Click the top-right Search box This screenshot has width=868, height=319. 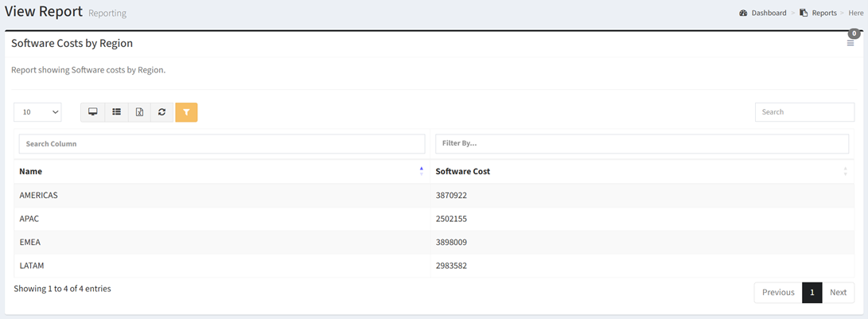805,112
